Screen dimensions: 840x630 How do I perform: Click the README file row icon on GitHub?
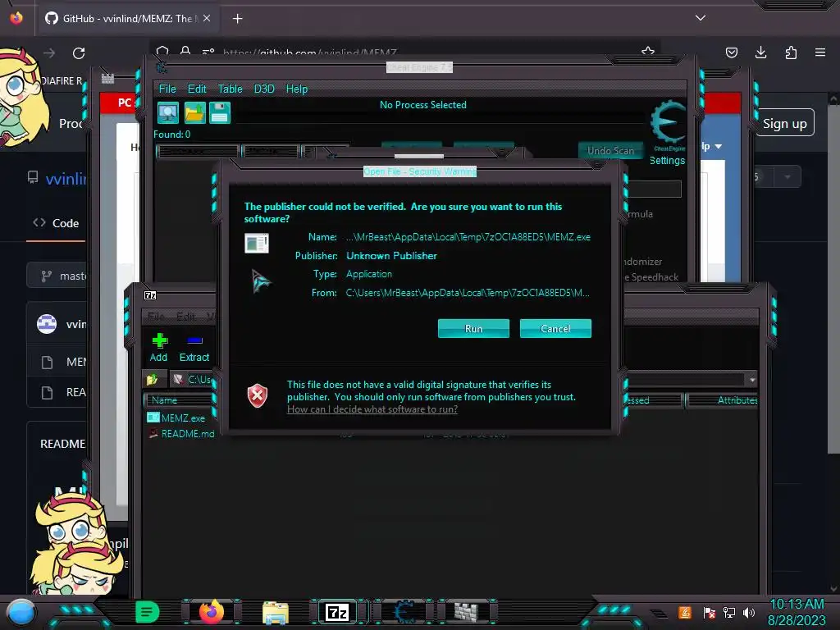pyautogui.click(x=47, y=393)
